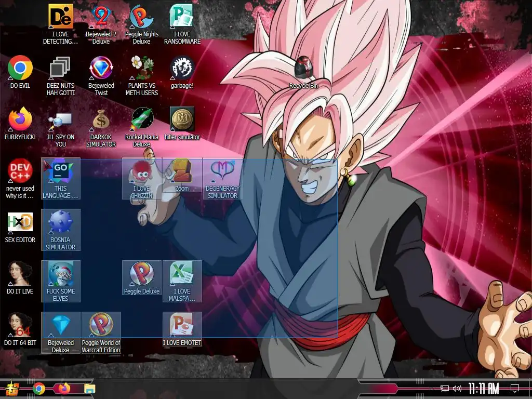Launch Chrome from the taskbar
This screenshot has height=399, width=532.
(x=39, y=389)
